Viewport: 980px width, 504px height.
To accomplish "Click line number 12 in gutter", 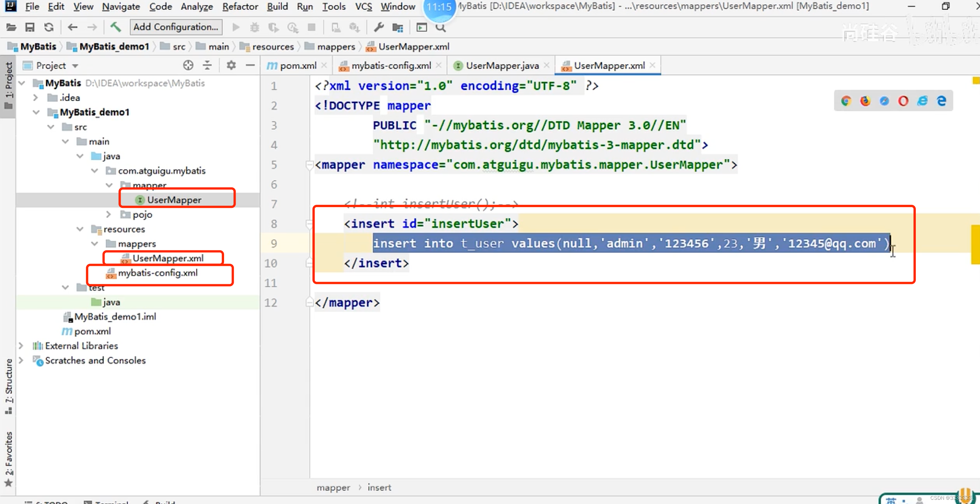I will click(x=271, y=303).
